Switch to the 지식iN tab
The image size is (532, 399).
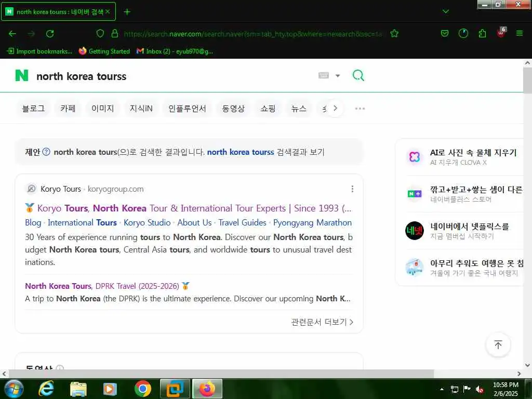141,109
